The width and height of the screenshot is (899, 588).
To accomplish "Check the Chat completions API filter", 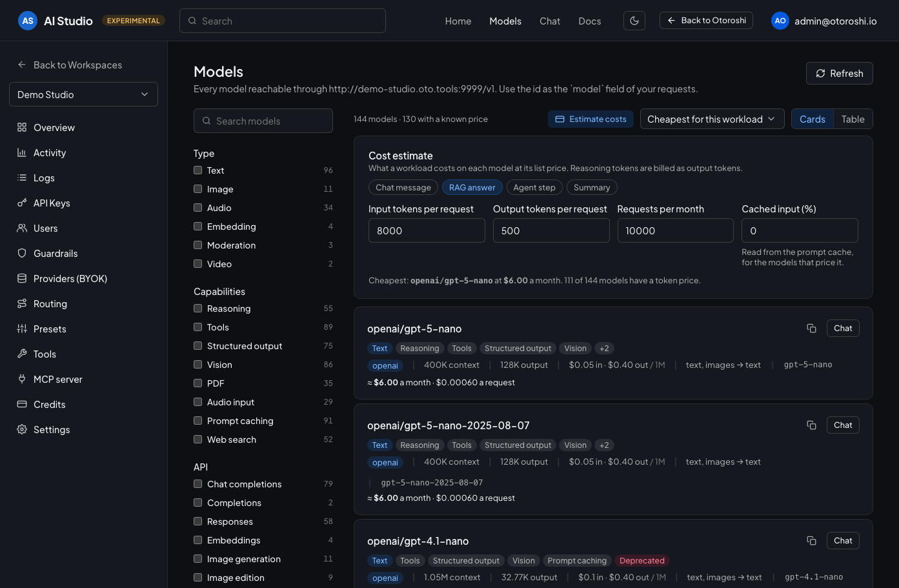I will pyautogui.click(x=198, y=484).
